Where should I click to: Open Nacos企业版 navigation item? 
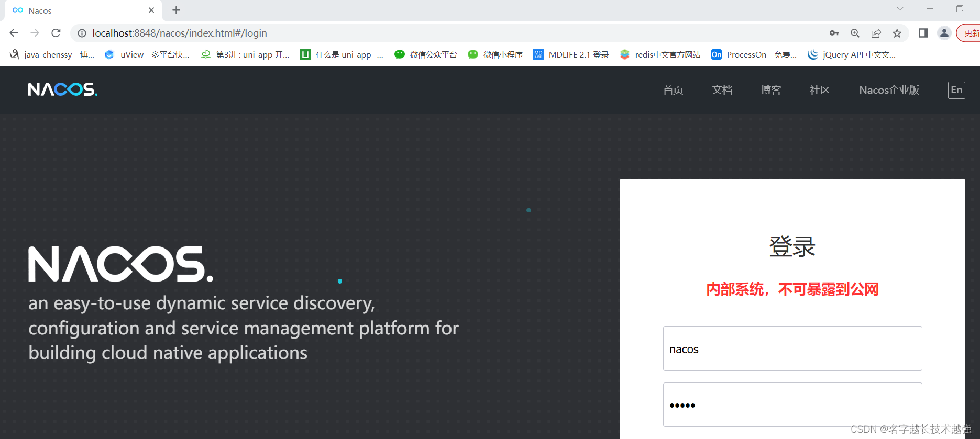click(x=889, y=90)
